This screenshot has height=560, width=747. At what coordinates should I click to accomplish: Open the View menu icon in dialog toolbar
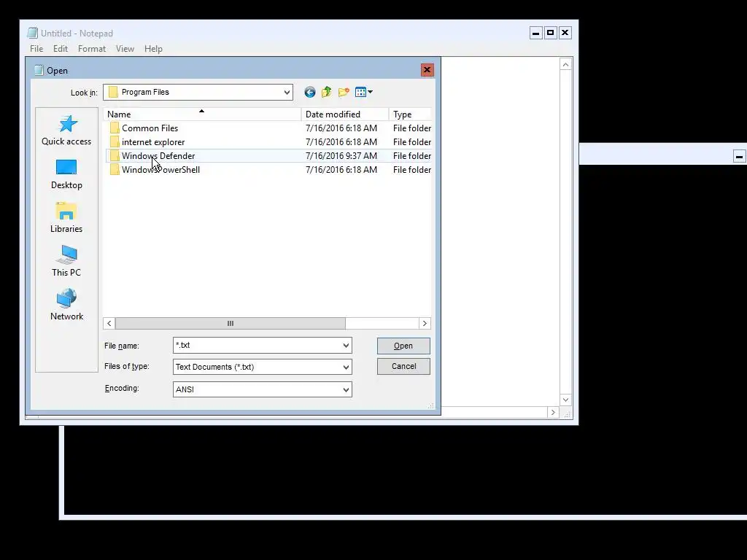click(363, 93)
